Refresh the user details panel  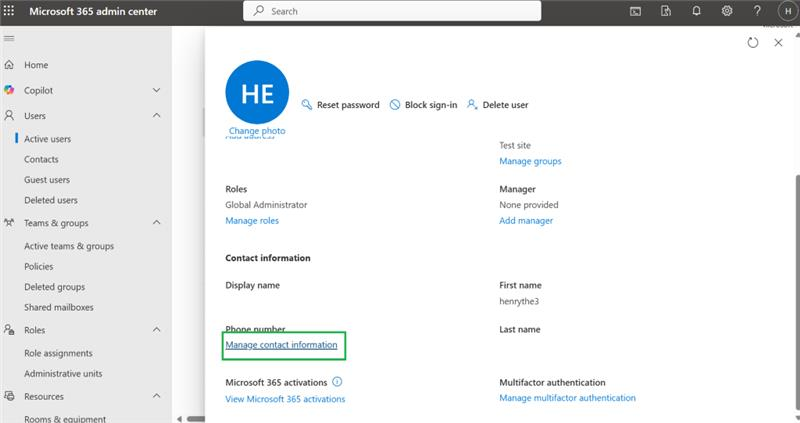point(753,43)
